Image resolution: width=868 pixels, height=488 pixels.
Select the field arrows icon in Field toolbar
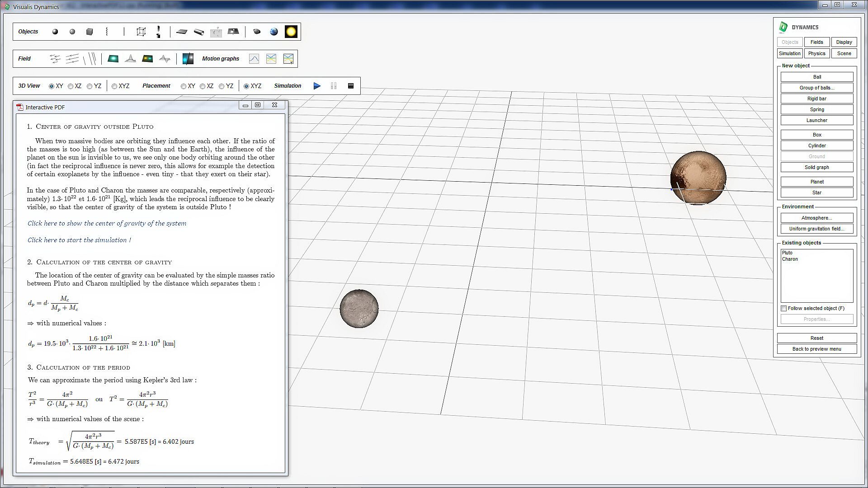[55, 59]
